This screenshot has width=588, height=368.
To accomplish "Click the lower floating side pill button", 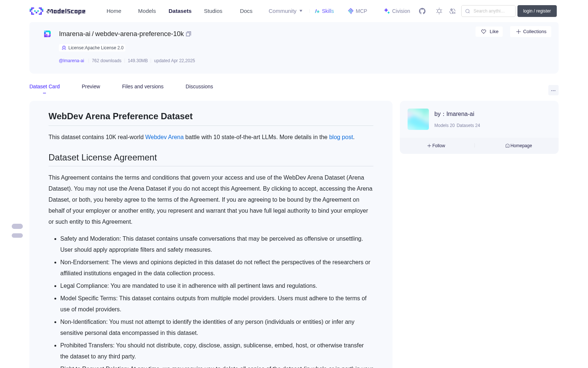I will coord(17,236).
